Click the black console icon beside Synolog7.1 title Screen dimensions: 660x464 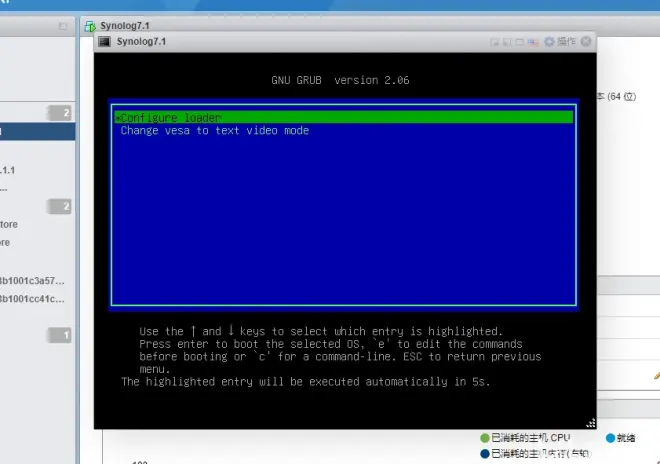(x=104, y=41)
